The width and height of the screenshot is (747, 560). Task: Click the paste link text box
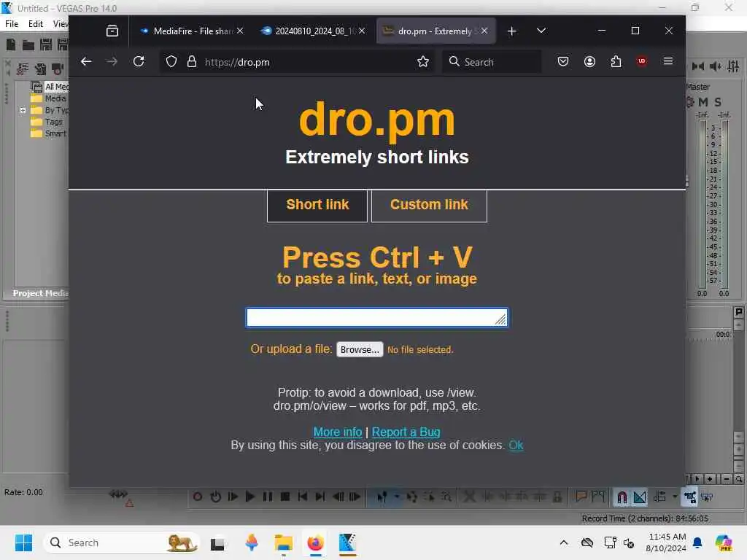coord(377,318)
